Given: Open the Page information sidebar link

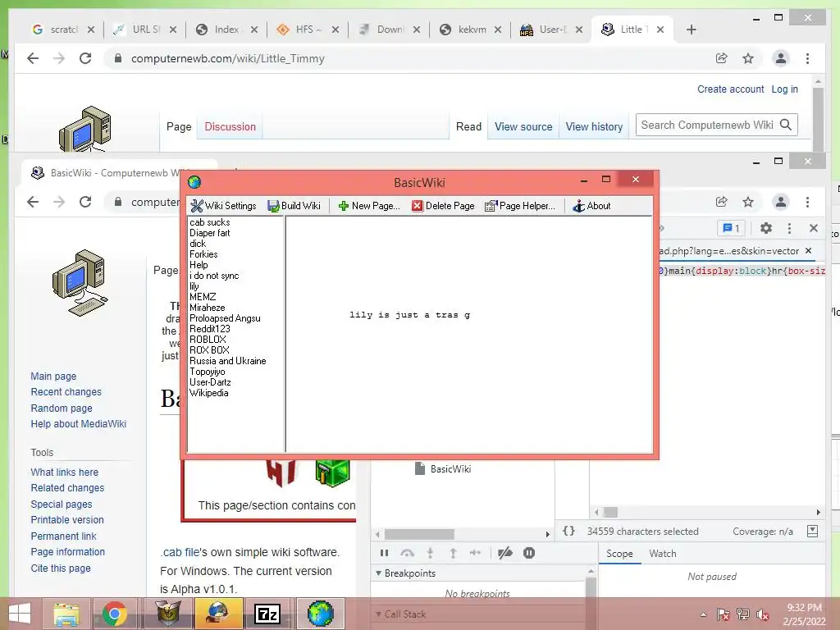Looking at the screenshot, I should 67,552.
